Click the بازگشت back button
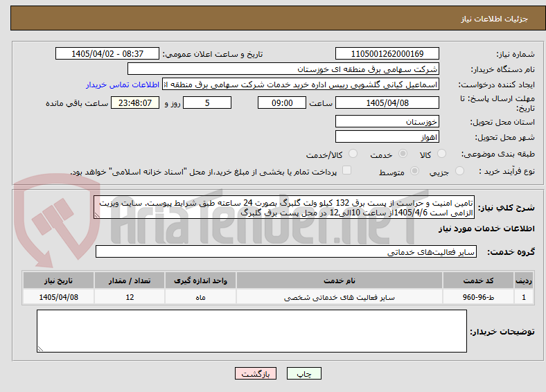This screenshot has width=546, height=392. pos(256,373)
